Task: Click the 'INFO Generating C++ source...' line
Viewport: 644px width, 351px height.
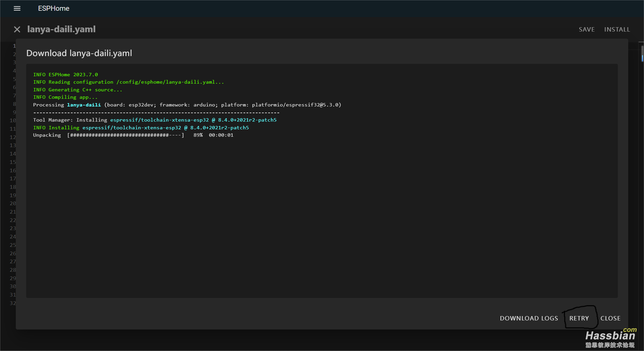Action: click(78, 90)
